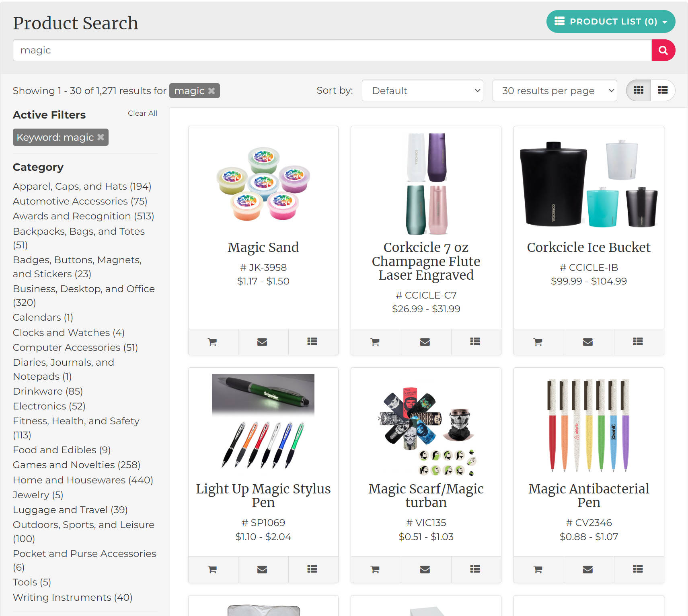Image resolution: width=688 pixels, height=616 pixels.
Task: Filter by Apparel, Caps, and Hats
Action: [x=82, y=186]
